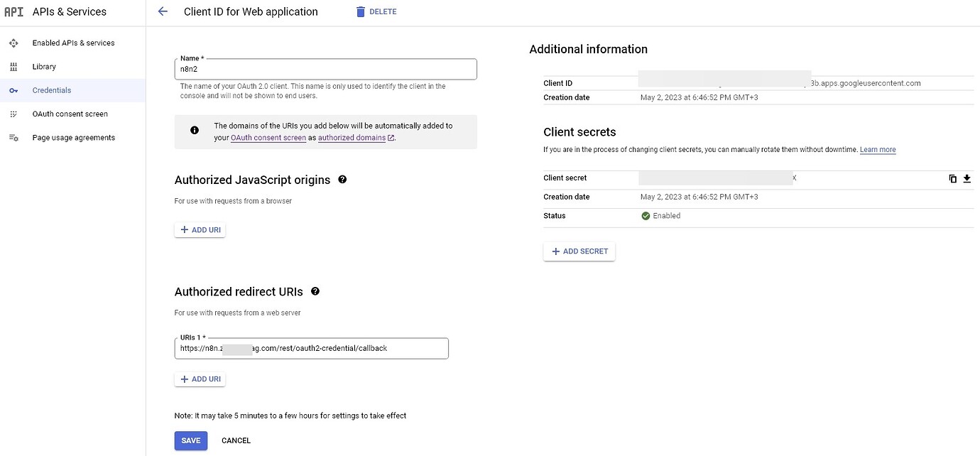Click the Enabled APIs & services sidebar icon
Image resolution: width=980 pixels, height=456 pixels.
pyautogui.click(x=13, y=43)
